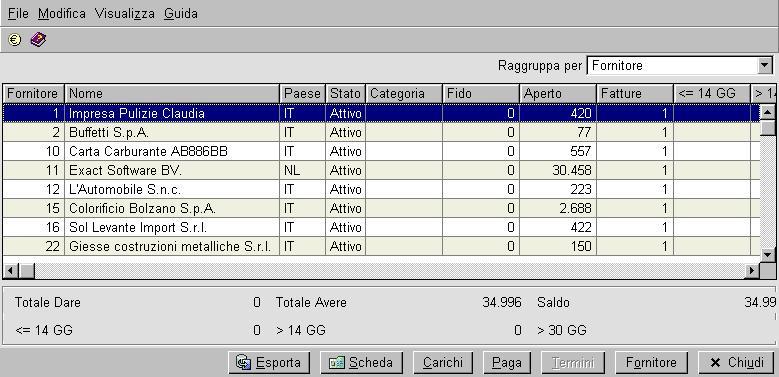Click the Esporta button
Viewport: 779px width, 377px height.
click(269, 363)
